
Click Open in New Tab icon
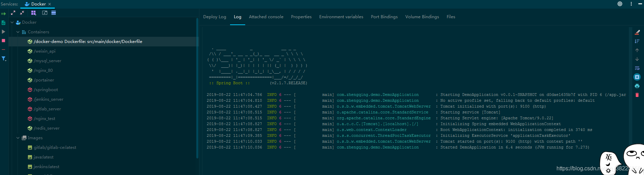(x=45, y=13)
